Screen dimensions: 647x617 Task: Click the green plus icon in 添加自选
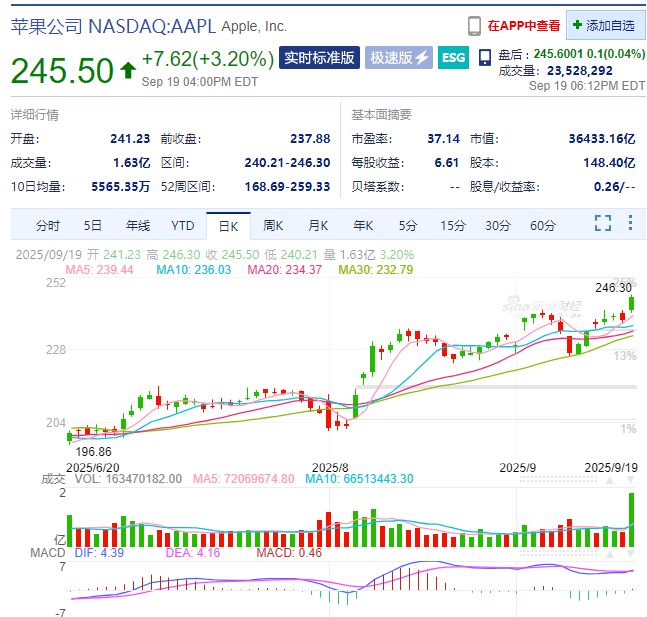point(577,25)
